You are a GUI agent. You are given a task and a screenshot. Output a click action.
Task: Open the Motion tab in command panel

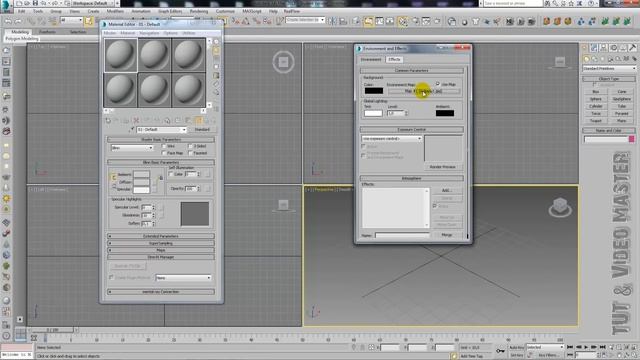(613, 48)
